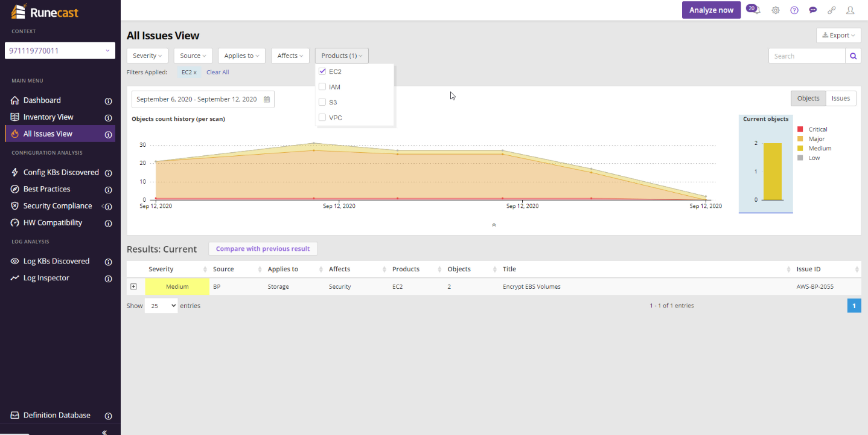Click the magnifier search button
This screenshot has width=868, height=435.
853,56
